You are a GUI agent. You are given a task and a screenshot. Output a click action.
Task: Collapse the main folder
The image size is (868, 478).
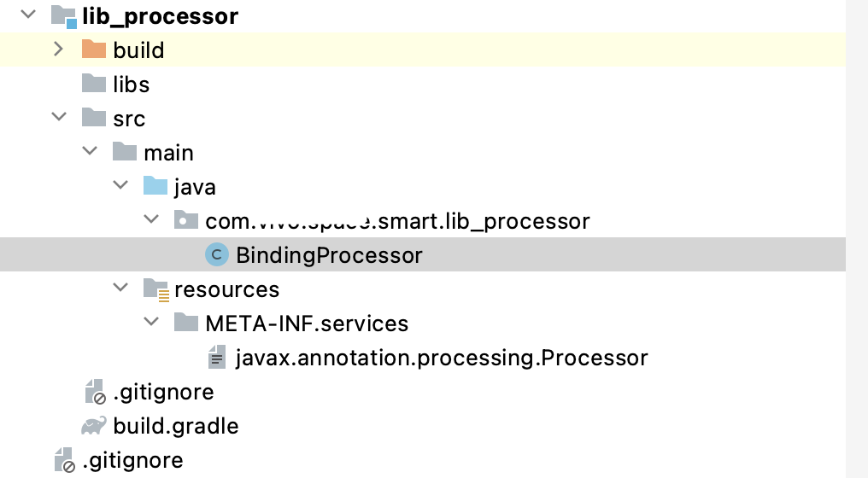pos(90,151)
